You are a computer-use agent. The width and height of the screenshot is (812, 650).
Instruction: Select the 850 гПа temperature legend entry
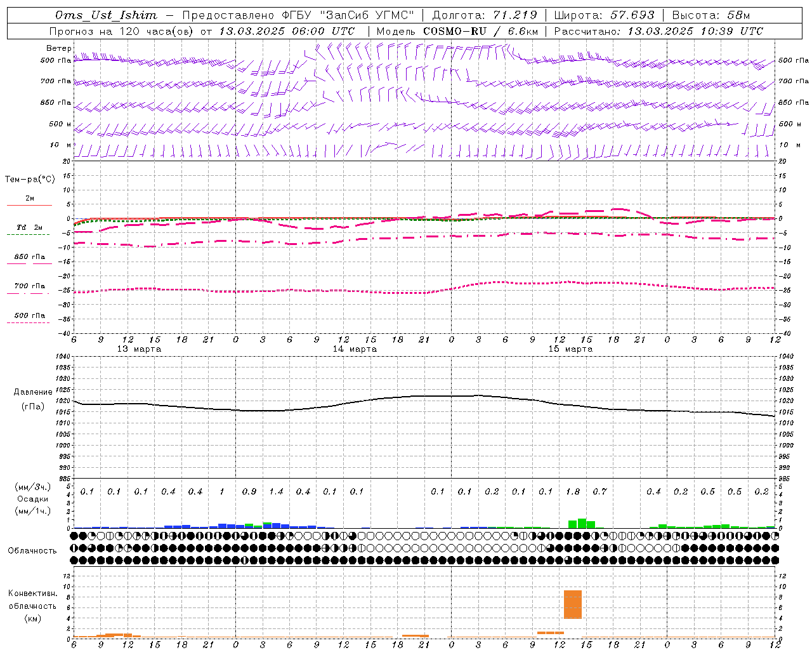(30, 257)
